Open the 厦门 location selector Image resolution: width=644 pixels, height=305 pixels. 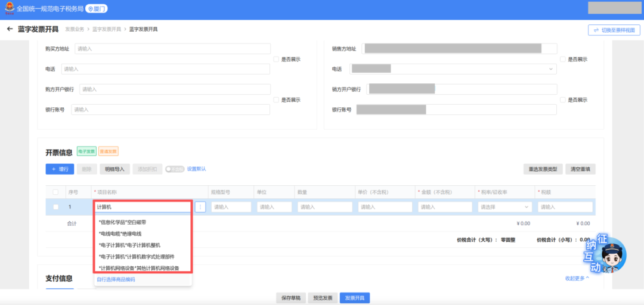(x=96, y=8)
